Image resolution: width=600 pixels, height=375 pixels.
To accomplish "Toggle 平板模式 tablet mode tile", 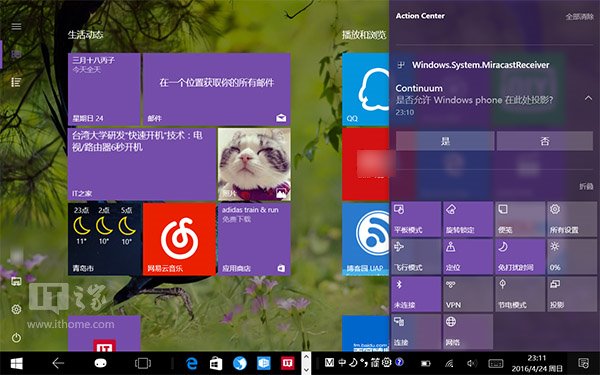I will point(416,219).
